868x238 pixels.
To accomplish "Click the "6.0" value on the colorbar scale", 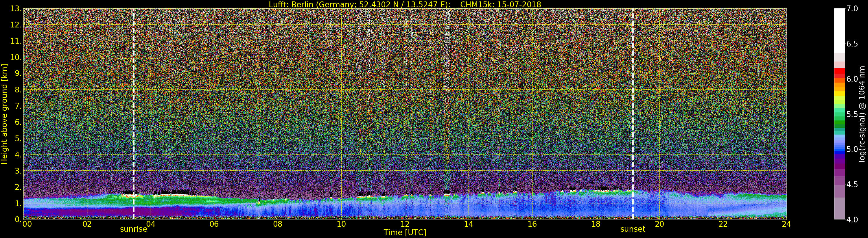I will [x=852, y=79].
